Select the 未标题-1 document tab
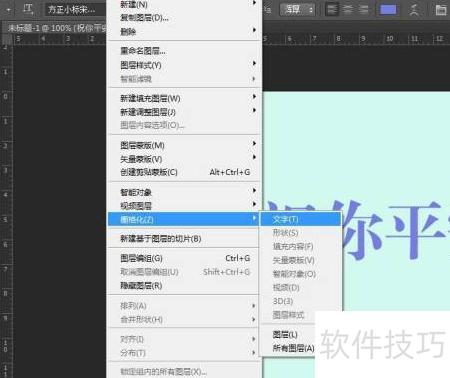Screen dimensions: 450x378 tap(57, 28)
